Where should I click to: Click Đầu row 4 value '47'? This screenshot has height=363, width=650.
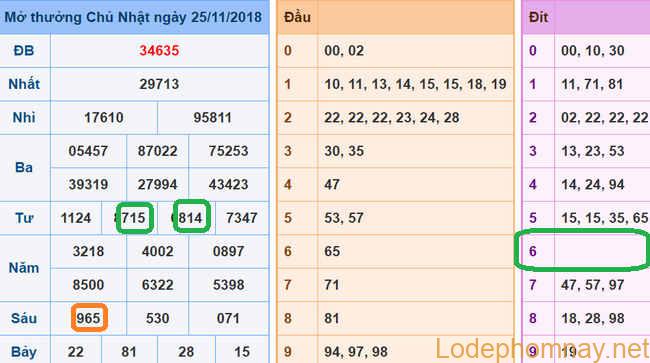[332, 184]
